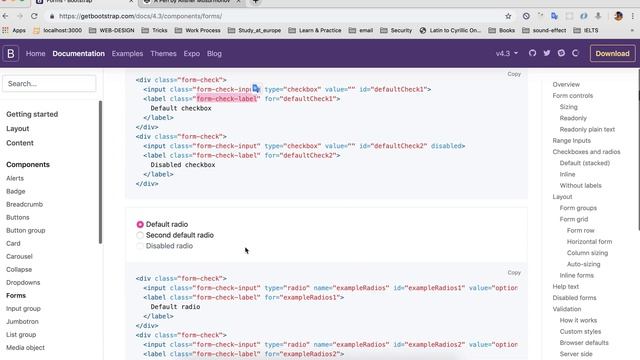Viewport: 640px width, 360px height.
Task: Open the email bookmarks folder
Action: click(361, 30)
